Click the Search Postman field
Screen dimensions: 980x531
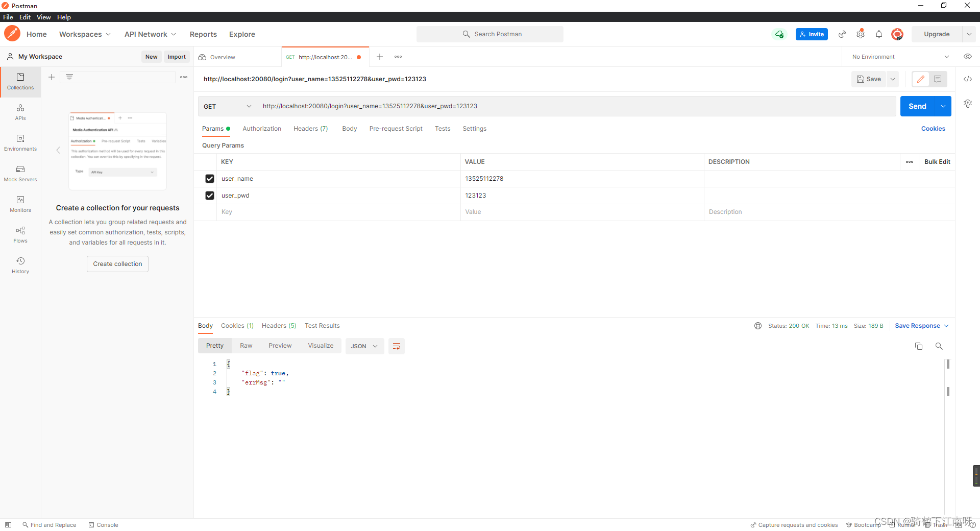490,34
